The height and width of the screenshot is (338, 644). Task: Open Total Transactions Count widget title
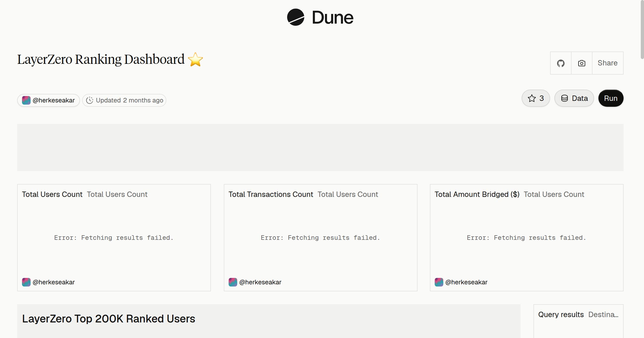click(271, 194)
